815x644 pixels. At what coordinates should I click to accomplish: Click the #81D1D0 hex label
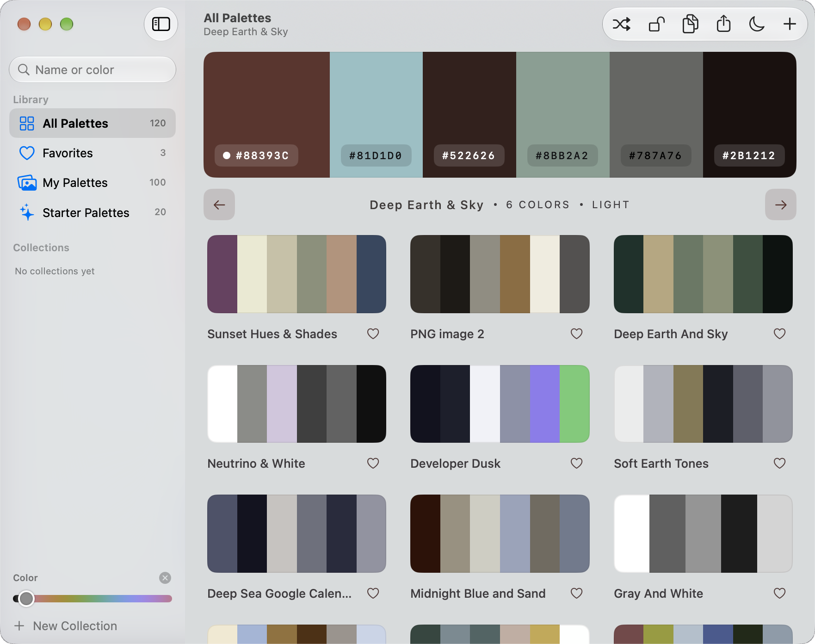coord(376,155)
